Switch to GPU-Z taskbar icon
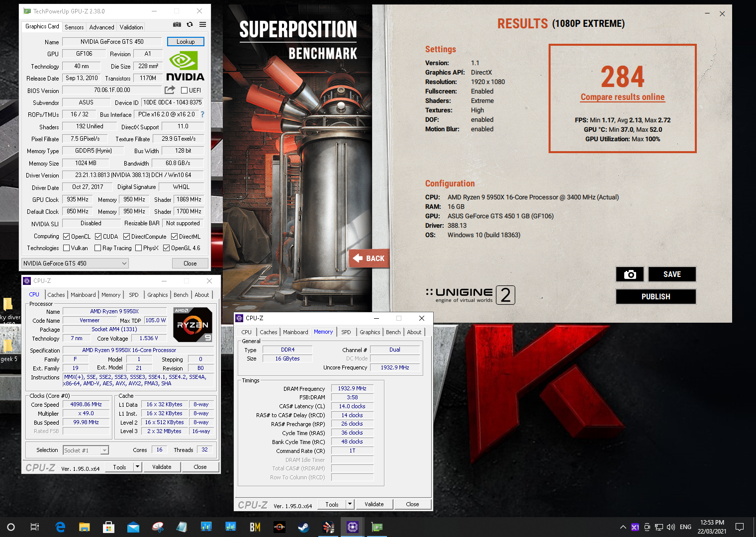This screenshot has width=756, height=537. pos(377,527)
